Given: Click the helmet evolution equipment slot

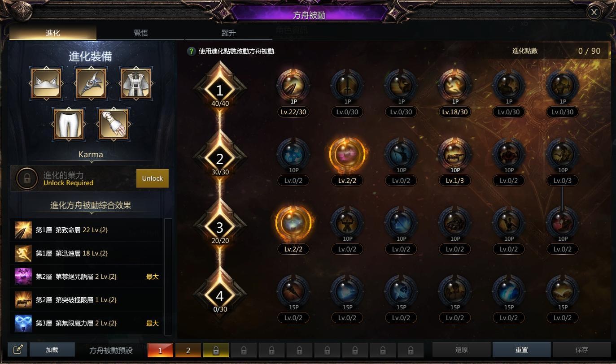Looking at the screenshot, I should (x=46, y=83).
